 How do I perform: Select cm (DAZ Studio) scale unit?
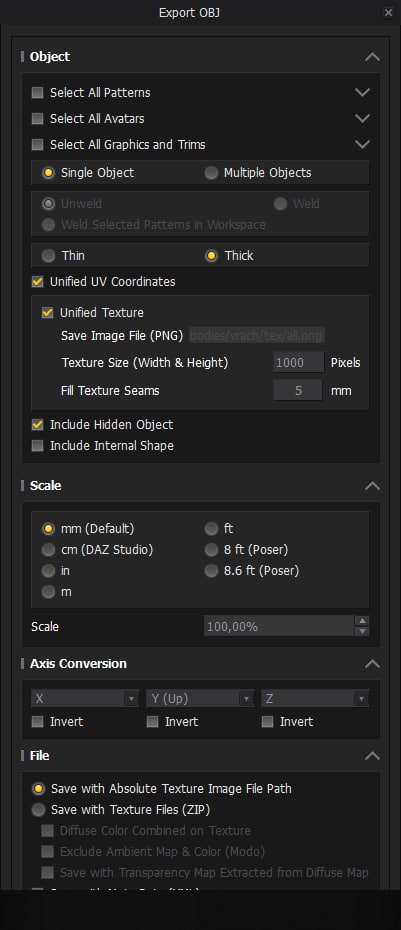click(x=49, y=550)
